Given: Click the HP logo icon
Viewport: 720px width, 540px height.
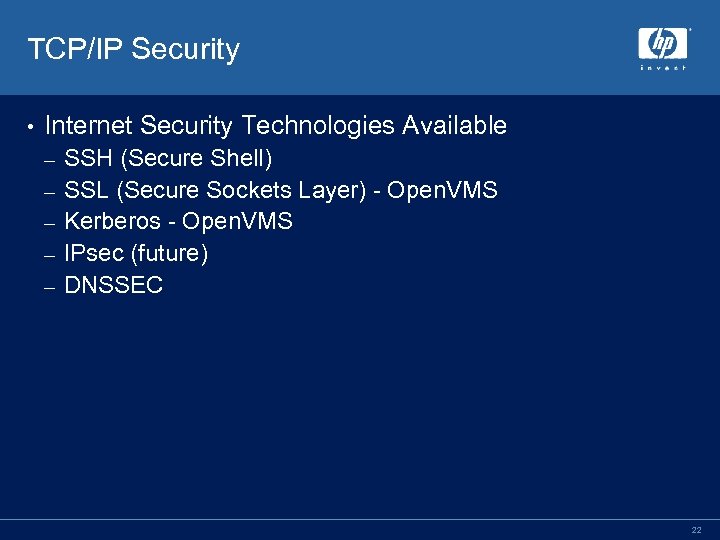Looking at the screenshot, I should [664, 43].
